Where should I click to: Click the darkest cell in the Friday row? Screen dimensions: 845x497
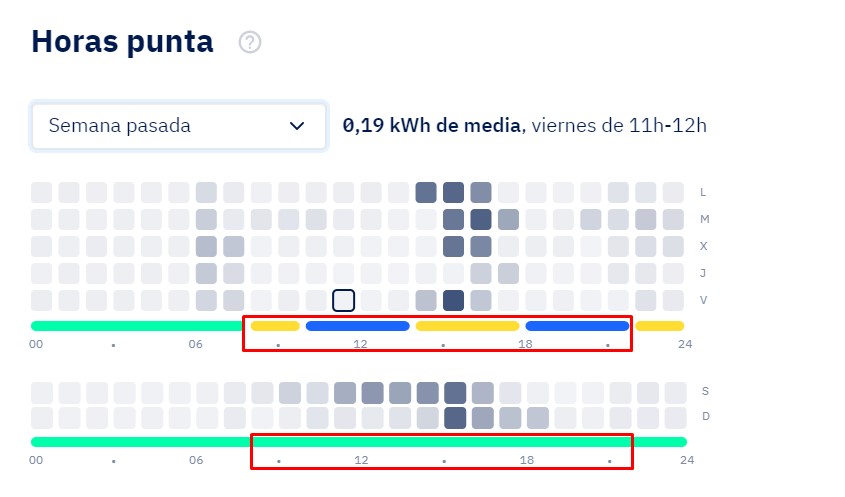(x=453, y=300)
